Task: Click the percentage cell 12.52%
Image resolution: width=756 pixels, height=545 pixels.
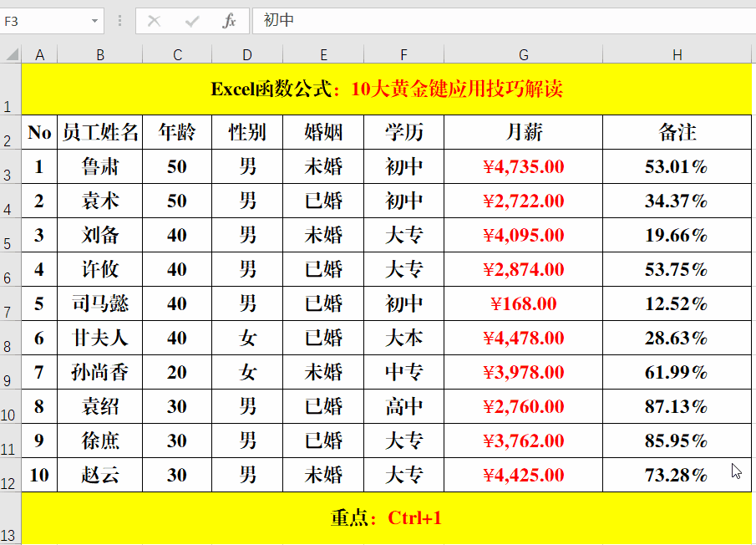Action: (x=677, y=303)
